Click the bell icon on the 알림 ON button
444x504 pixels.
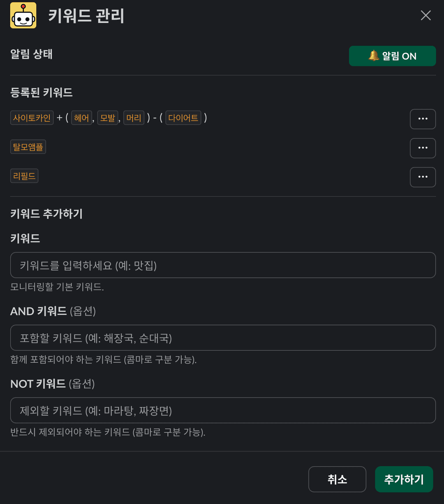point(373,56)
